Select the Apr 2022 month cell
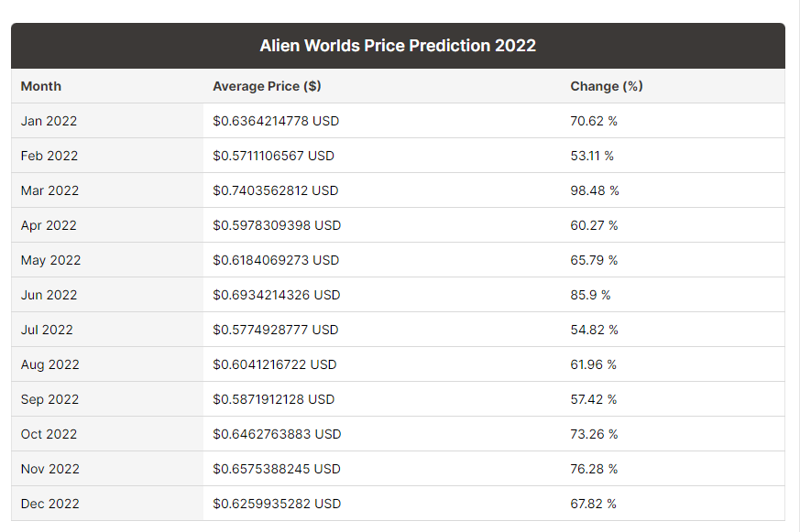800x532 pixels. point(49,225)
